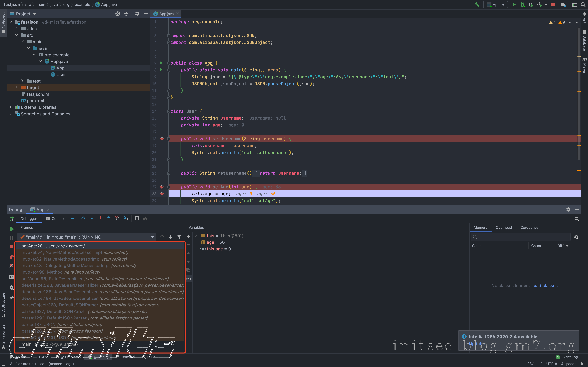The height and width of the screenshot is (367, 588).
Task: Click Step Out debugger icon
Action: (x=109, y=218)
